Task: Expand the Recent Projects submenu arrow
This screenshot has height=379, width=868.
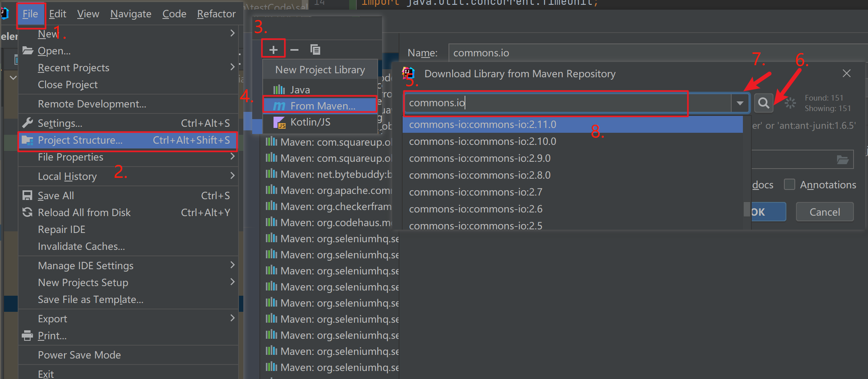Action: click(x=232, y=67)
